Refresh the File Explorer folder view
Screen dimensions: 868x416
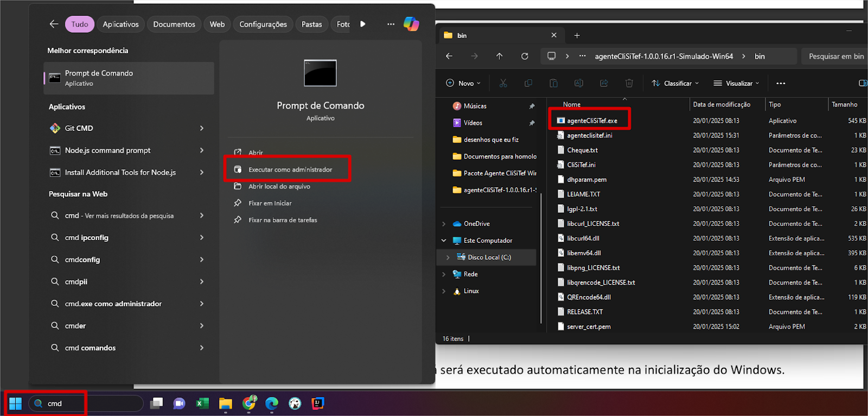pos(525,56)
